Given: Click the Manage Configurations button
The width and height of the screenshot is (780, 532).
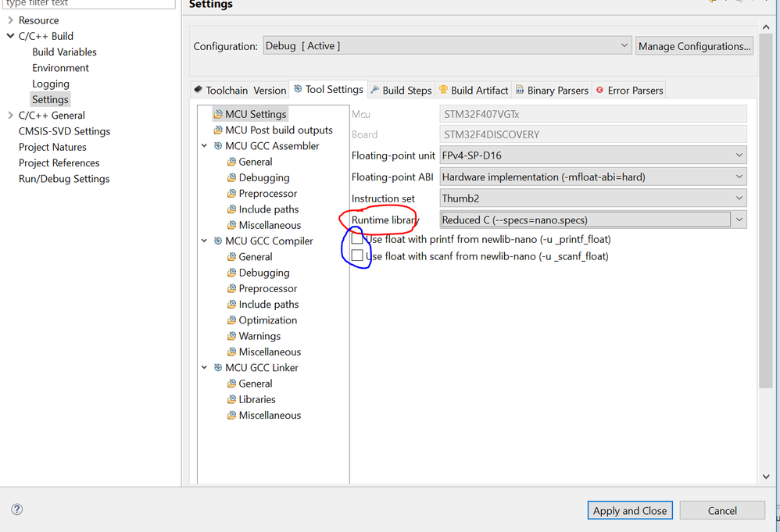Looking at the screenshot, I should tap(694, 46).
